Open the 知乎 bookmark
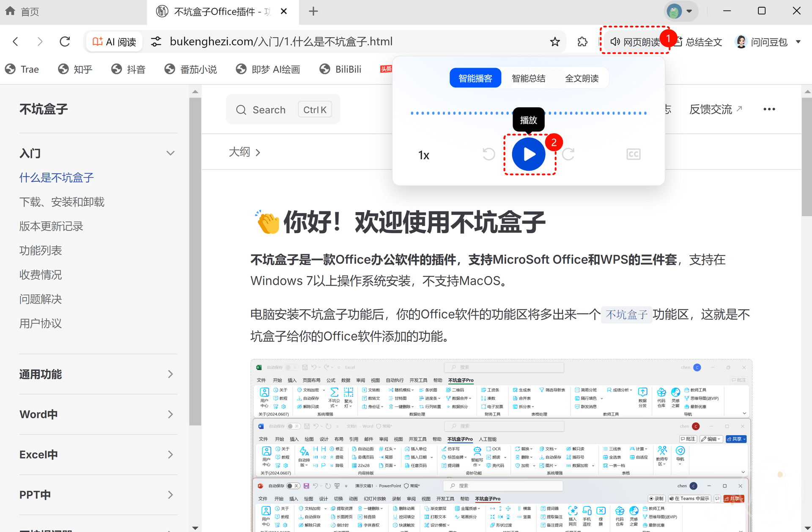This screenshot has height=532, width=812. 75,69
